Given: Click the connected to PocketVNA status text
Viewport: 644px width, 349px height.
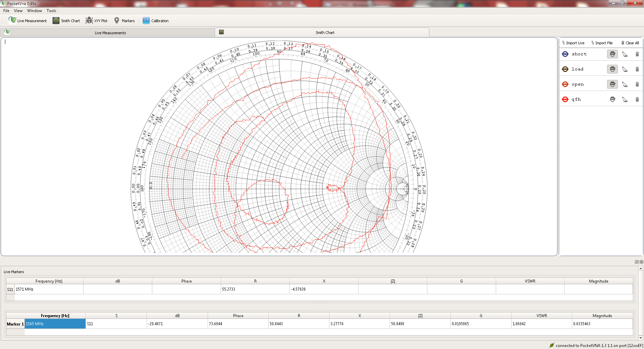Looking at the screenshot, I should pos(599,346).
